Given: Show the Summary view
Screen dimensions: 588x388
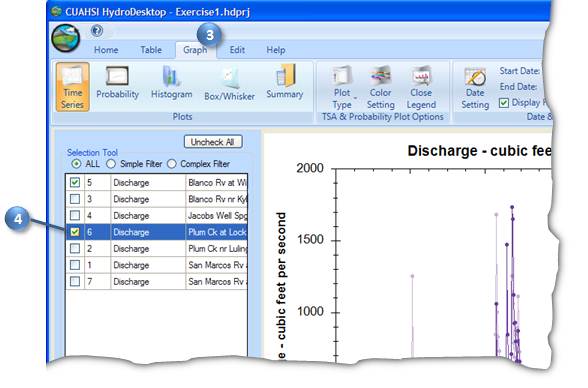Looking at the screenshot, I should pos(285,82).
